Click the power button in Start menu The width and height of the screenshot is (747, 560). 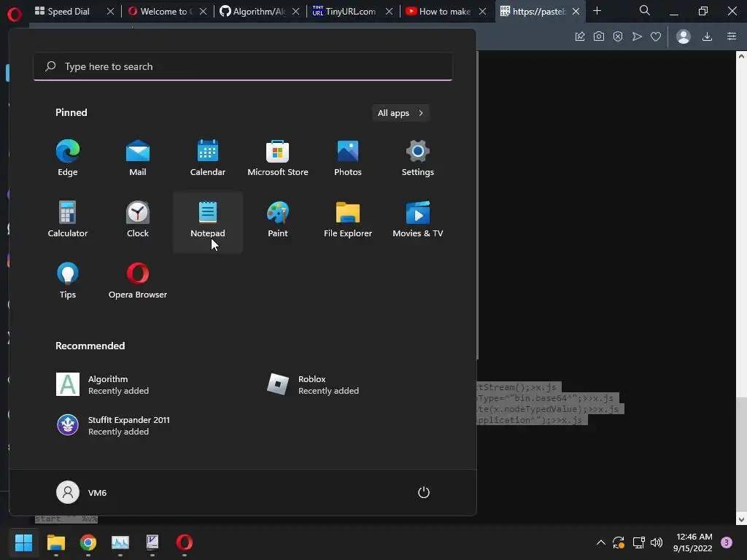pos(424,492)
